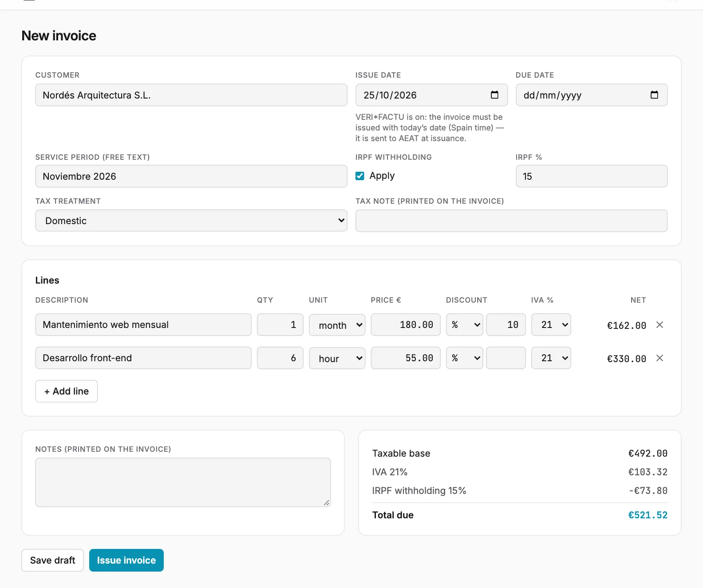Image resolution: width=703 pixels, height=588 pixels.
Task: Click the Tax Note input field
Action: click(511, 221)
